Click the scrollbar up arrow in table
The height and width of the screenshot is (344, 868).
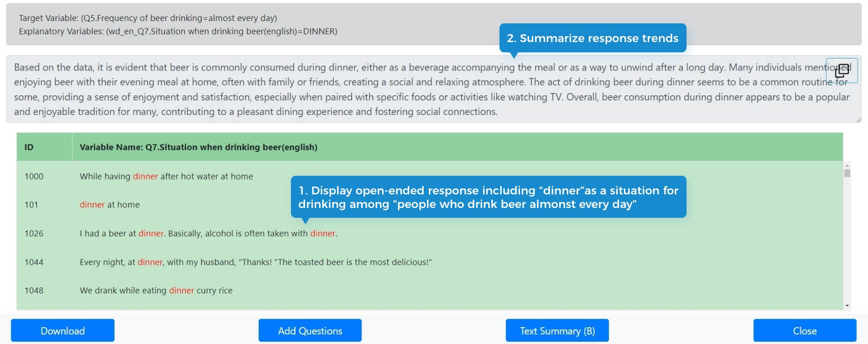tap(847, 165)
